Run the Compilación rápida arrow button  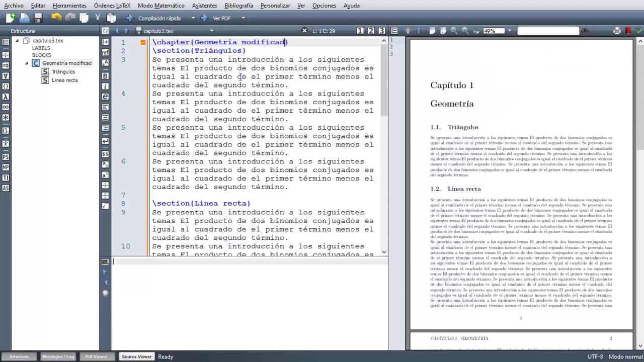pyautogui.click(x=129, y=18)
